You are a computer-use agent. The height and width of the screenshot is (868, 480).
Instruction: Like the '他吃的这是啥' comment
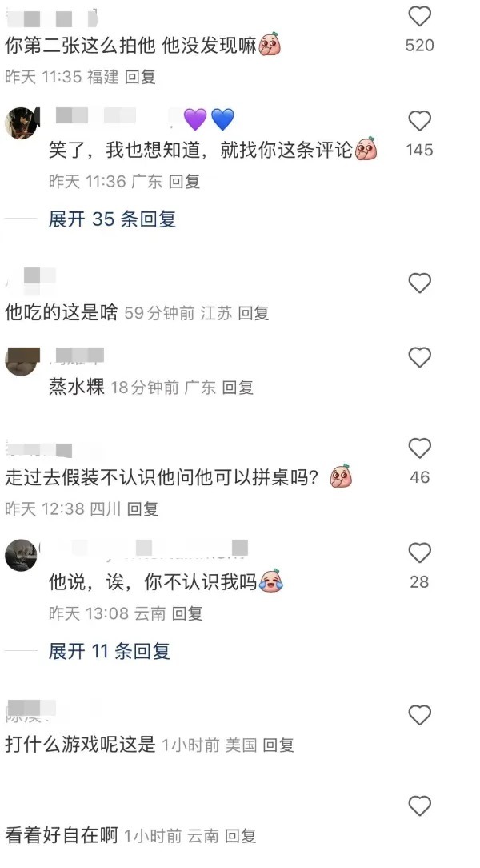(419, 283)
